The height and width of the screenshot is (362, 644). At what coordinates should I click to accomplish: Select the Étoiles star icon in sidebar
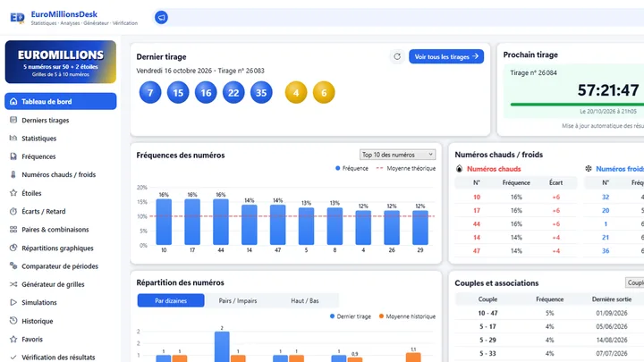click(13, 192)
